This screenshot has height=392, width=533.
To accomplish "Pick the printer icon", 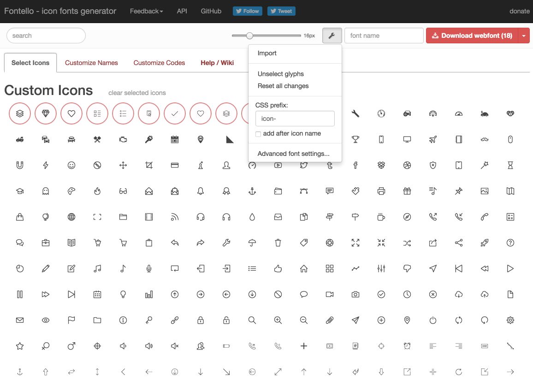I will coord(381,191).
